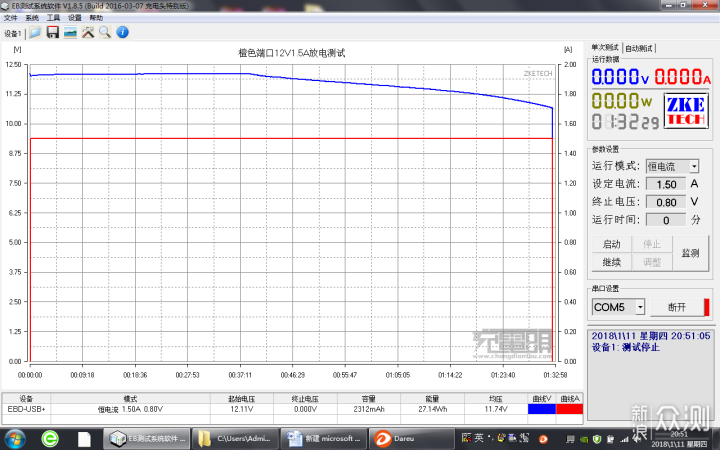Open the tools settings wrench icon

[x=87, y=32]
